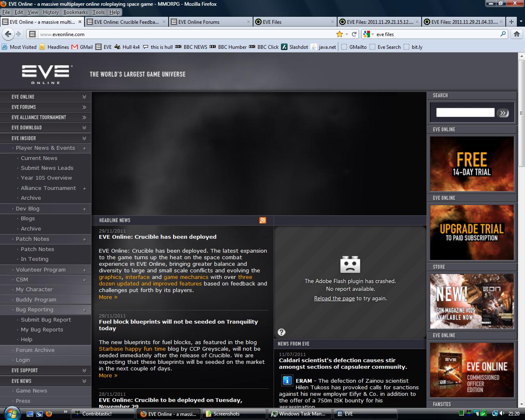Focus the EVE site search input field
The height and width of the screenshot is (420, 525).
point(465,112)
